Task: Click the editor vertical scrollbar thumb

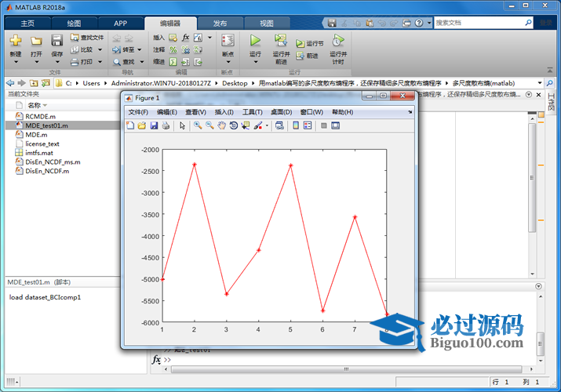Action: coord(532,178)
